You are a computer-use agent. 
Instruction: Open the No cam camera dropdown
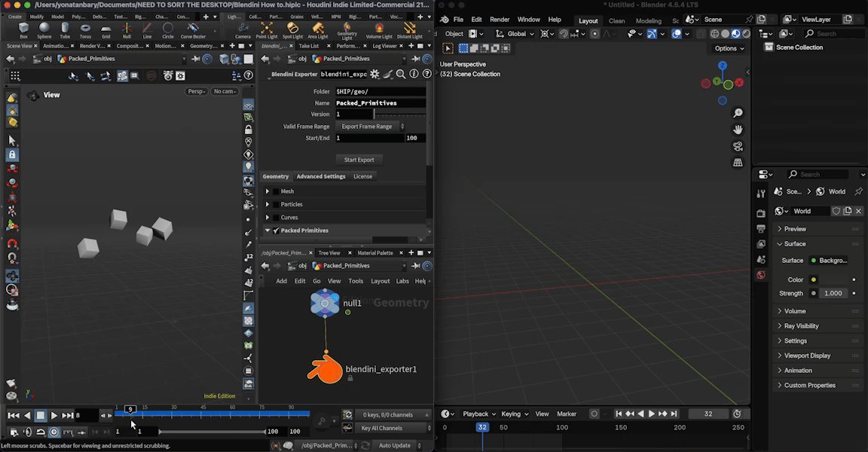pos(225,91)
